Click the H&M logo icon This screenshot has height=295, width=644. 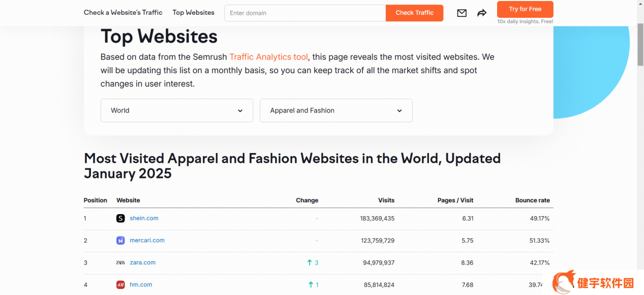coord(120,285)
